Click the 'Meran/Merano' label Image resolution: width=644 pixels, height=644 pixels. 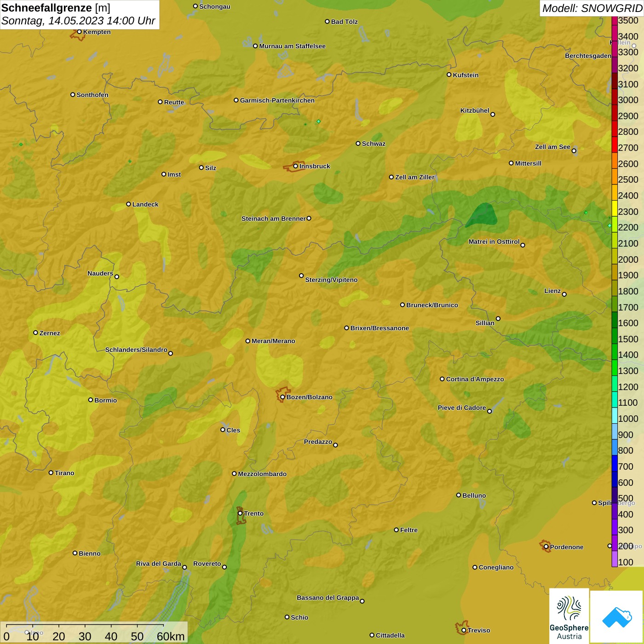point(274,341)
